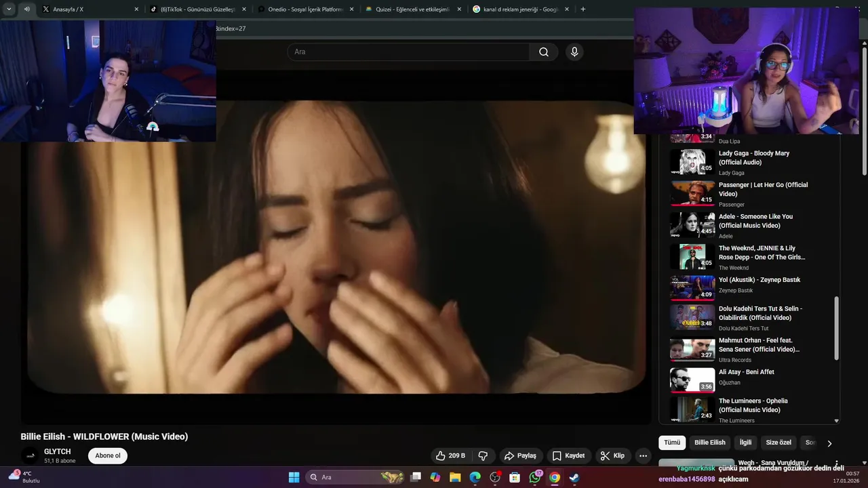Close the Onedio tab
Screen dimensions: 868x488
(351, 9)
